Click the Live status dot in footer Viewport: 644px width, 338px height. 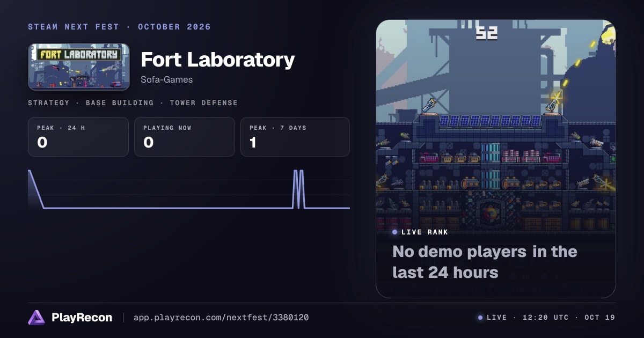[x=480, y=318]
